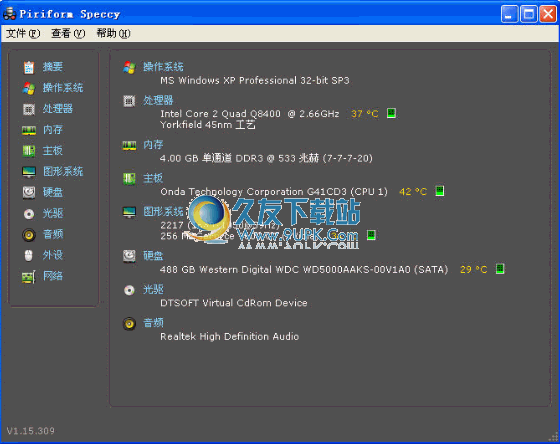The image size is (560, 444).
Task: Select 外设 label in sidebar
Action: point(53,255)
